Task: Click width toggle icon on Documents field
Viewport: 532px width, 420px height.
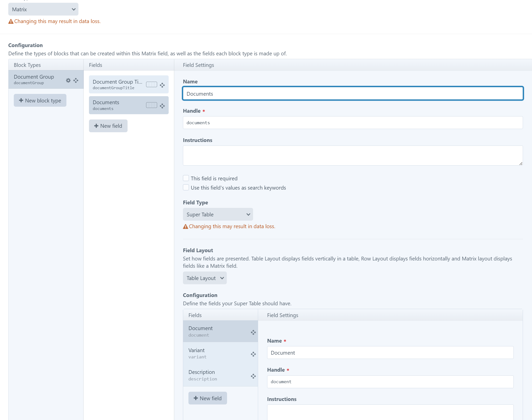Action: (151, 105)
